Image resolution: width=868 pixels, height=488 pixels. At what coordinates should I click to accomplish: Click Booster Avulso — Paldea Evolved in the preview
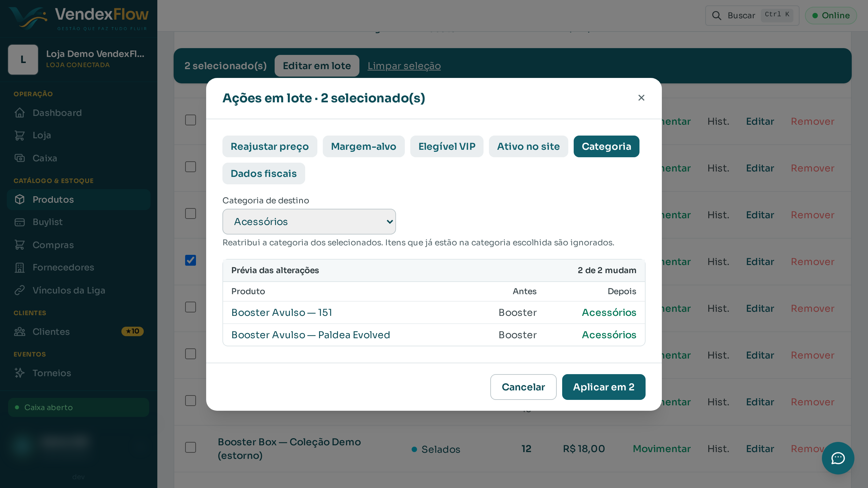tap(311, 335)
